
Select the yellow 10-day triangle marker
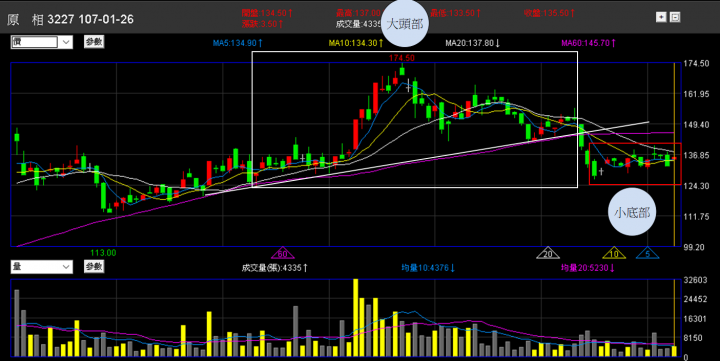(x=613, y=253)
